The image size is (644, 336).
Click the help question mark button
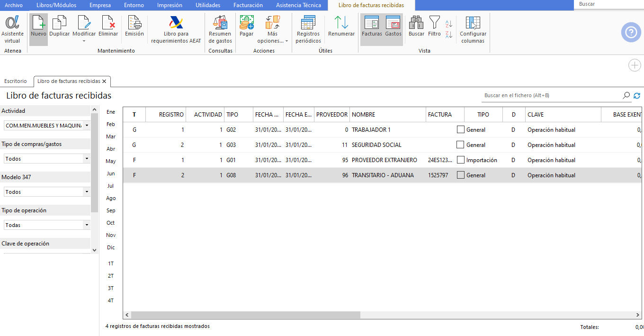[x=631, y=32]
